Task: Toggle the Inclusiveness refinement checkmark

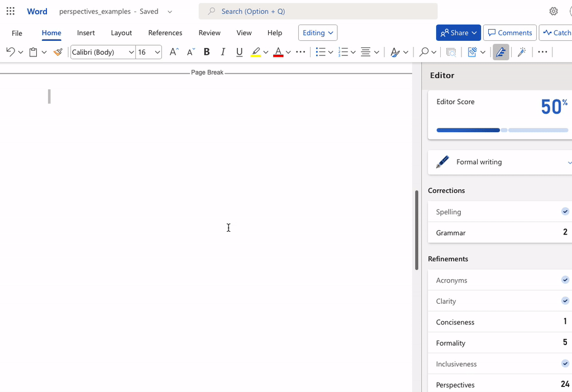Action: tap(565, 364)
